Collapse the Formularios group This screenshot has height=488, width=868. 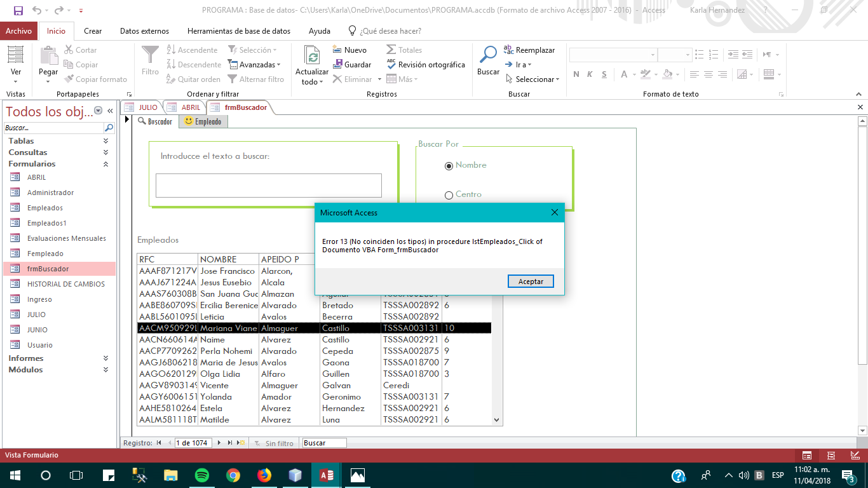click(105, 164)
